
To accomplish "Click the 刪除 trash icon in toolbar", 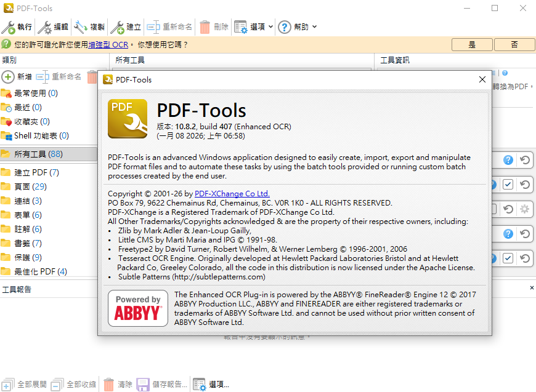I will [x=205, y=27].
